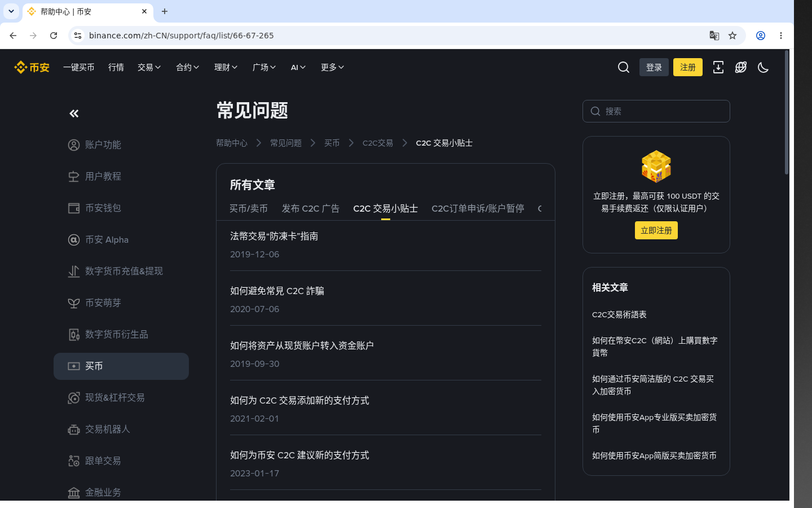Open the article 法幣交易"防凍卡"指南
812x508 pixels.
(x=274, y=236)
